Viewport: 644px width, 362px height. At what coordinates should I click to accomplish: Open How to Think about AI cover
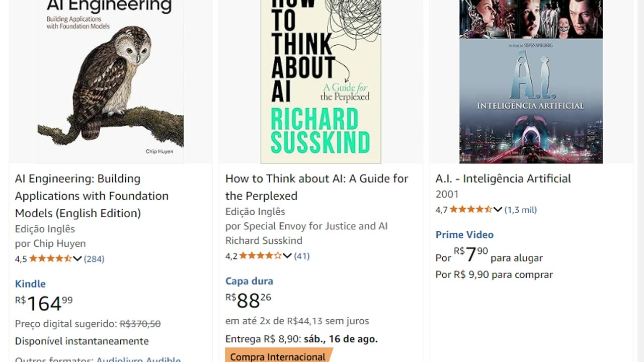tap(320, 80)
